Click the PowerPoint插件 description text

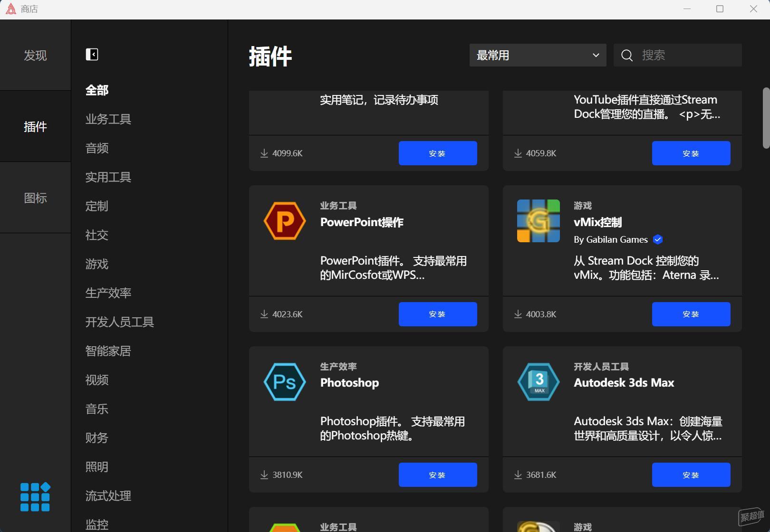tap(394, 268)
